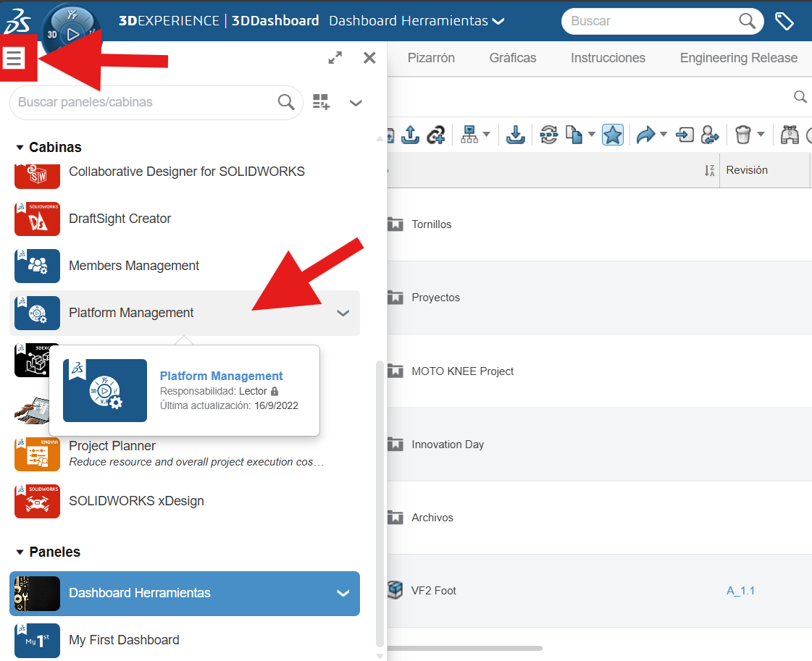Click the copy documents icon
This screenshot has height=661, width=812.
[x=574, y=135]
